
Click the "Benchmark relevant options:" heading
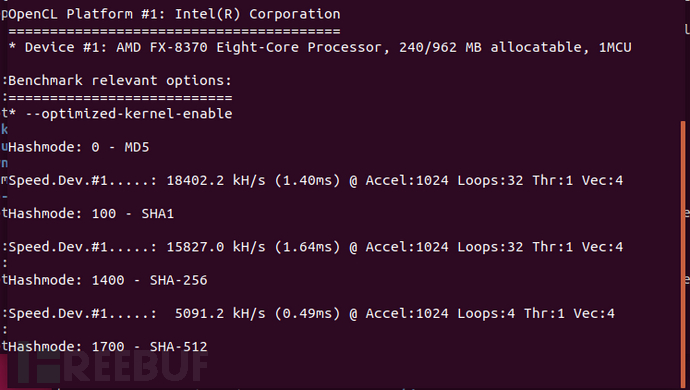pos(120,81)
